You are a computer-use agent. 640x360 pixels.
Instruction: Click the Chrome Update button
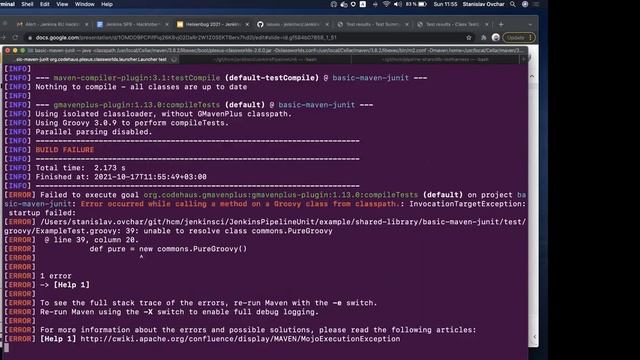click(x=519, y=38)
